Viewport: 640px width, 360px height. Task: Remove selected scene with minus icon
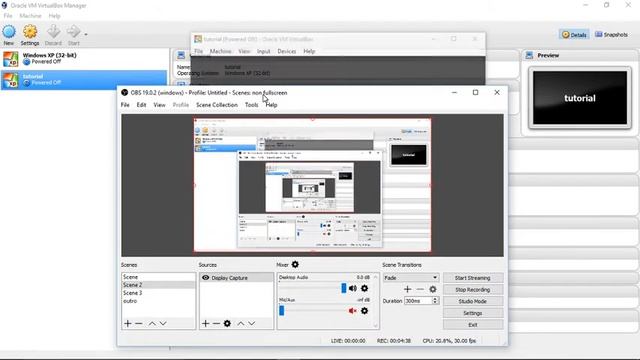139,323
